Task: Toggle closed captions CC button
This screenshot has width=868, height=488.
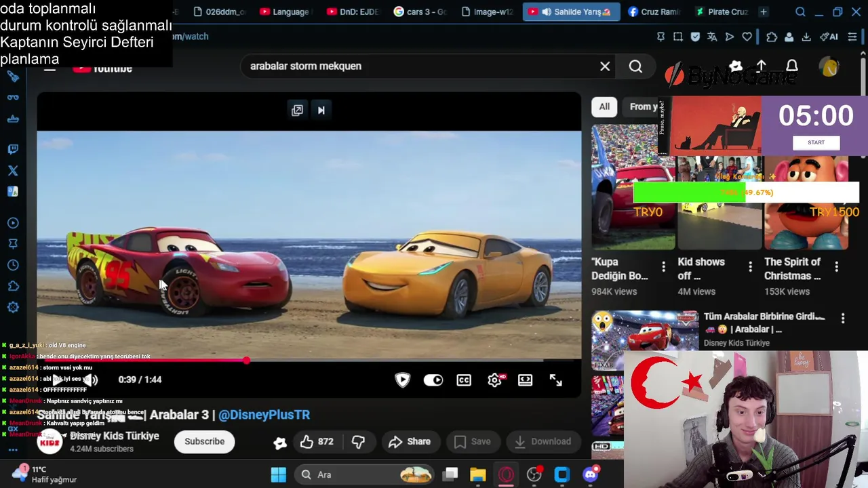Action: pyautogui.click(x=464, y=380)
